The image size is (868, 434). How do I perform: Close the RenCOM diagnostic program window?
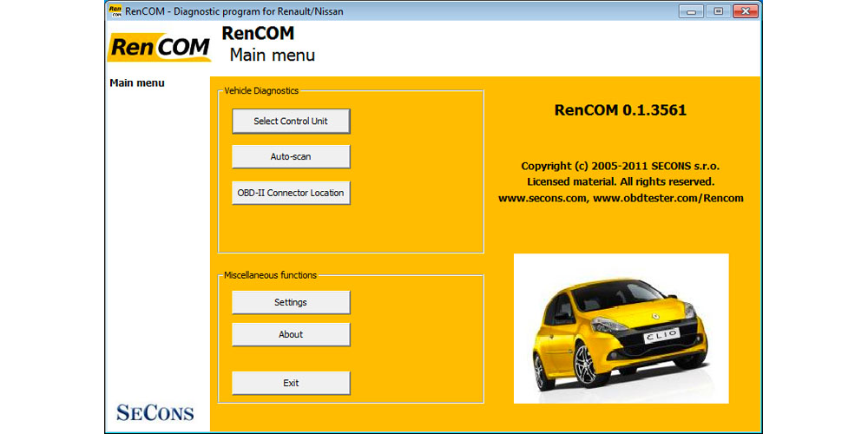click(x=745, y=10)
